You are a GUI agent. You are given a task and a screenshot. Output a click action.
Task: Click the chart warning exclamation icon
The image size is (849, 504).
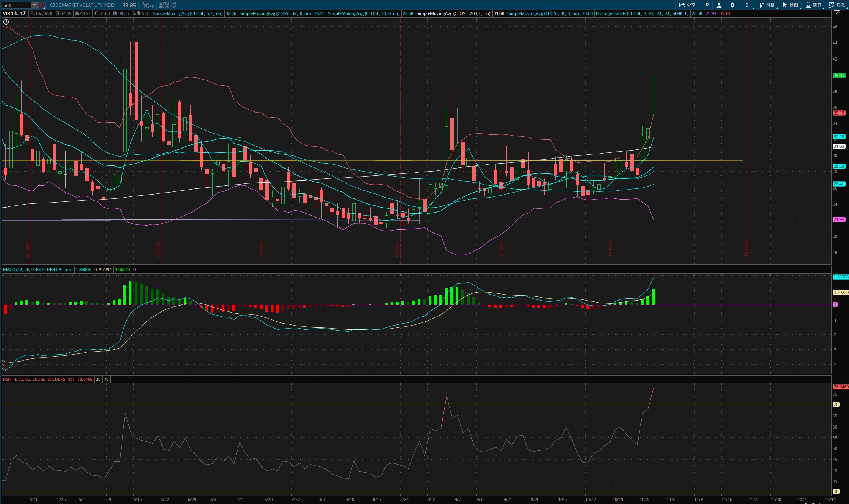(6, 22)
